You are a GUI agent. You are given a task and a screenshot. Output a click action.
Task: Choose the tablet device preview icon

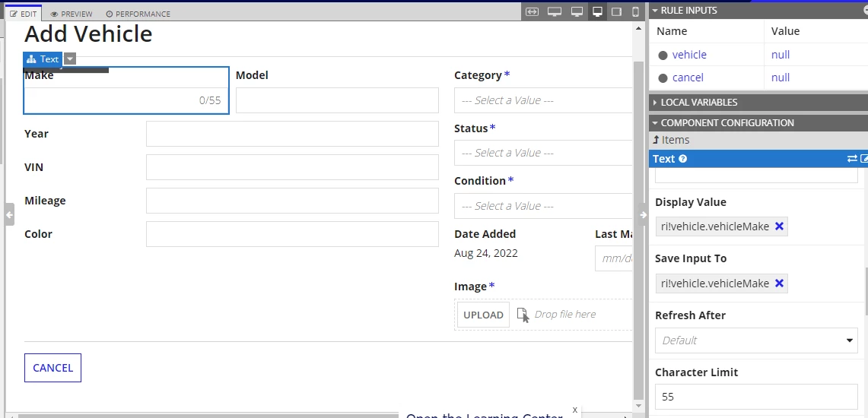coord(617,11)
